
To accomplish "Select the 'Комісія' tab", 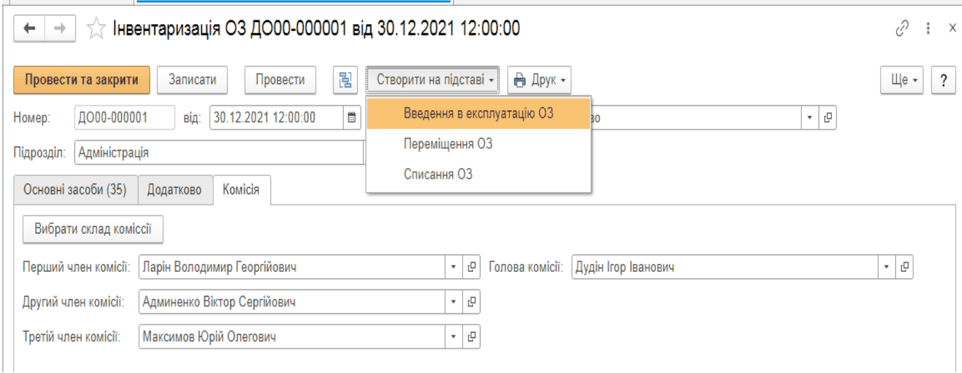I will pyautogui.click(x=242, y=190).
